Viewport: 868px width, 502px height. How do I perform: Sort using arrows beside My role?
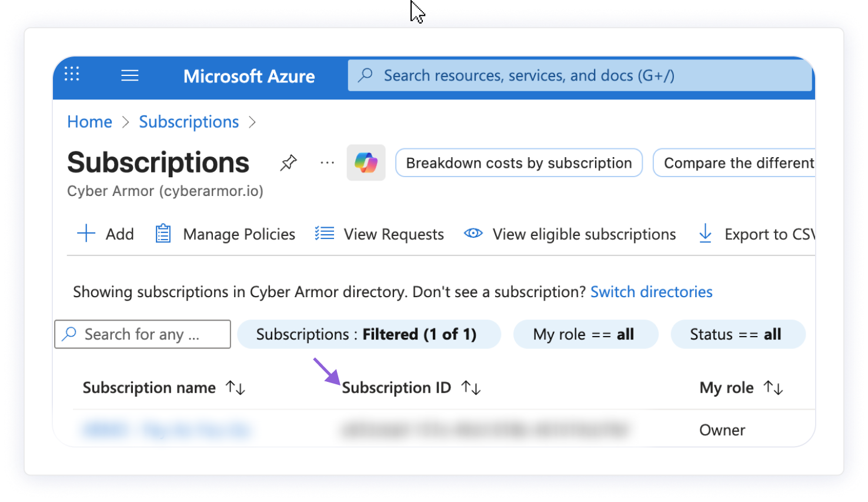coord(773,388)
